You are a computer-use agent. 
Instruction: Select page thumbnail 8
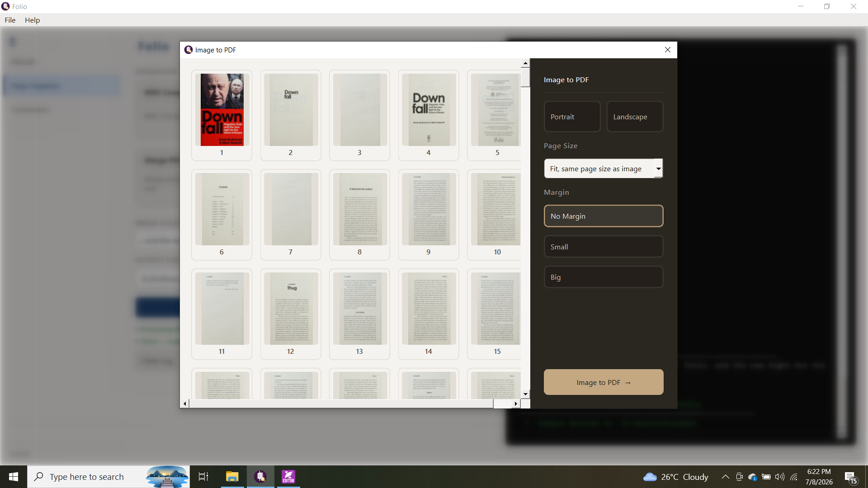pyautogui.click(x=359, y=215)
